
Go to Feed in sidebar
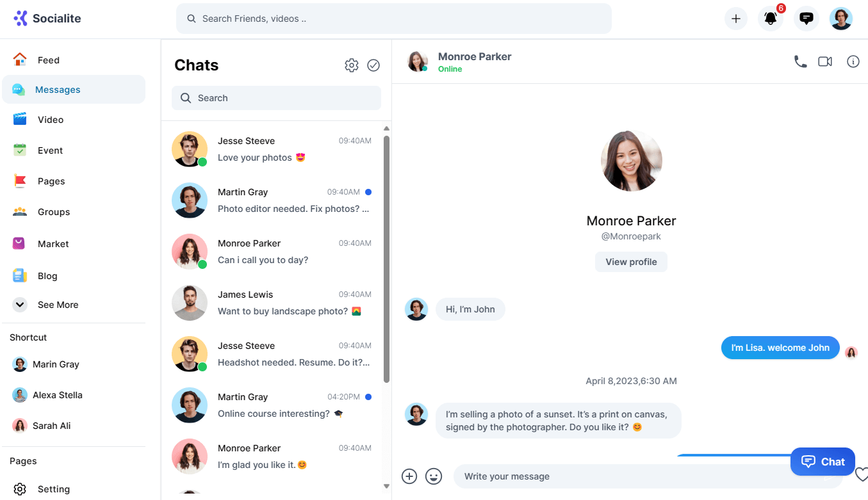48,60
